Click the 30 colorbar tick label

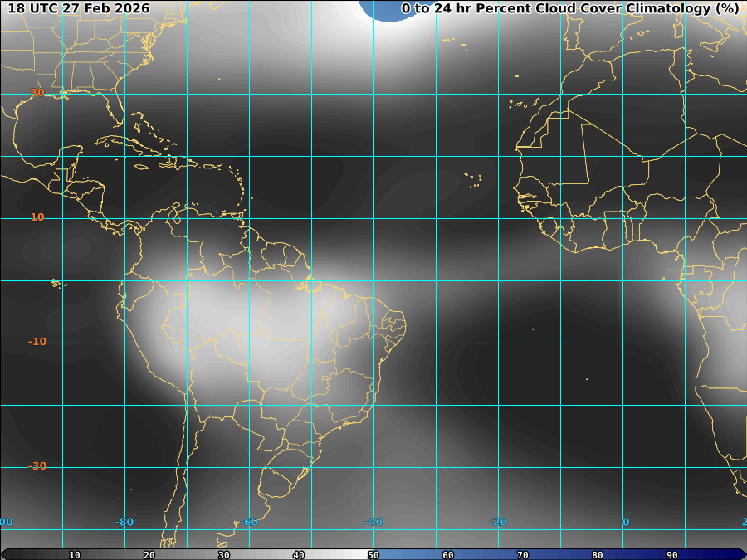[x=224, y=555]
